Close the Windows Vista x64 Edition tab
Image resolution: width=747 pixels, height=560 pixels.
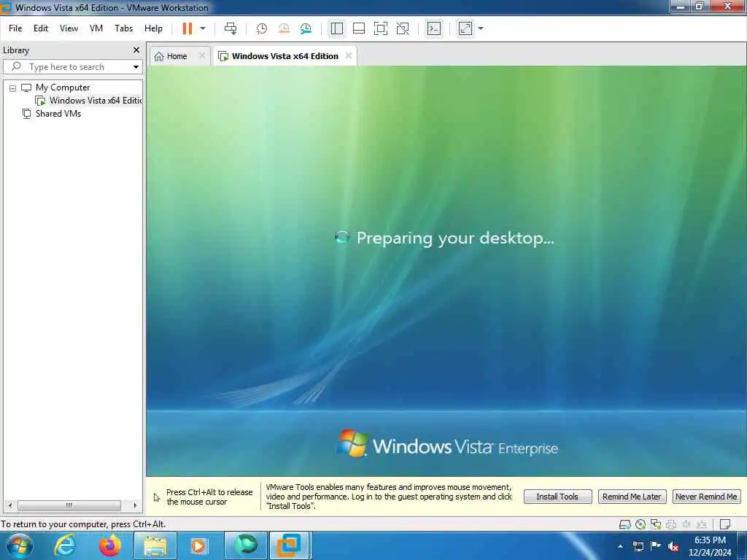tap(349, 55)
